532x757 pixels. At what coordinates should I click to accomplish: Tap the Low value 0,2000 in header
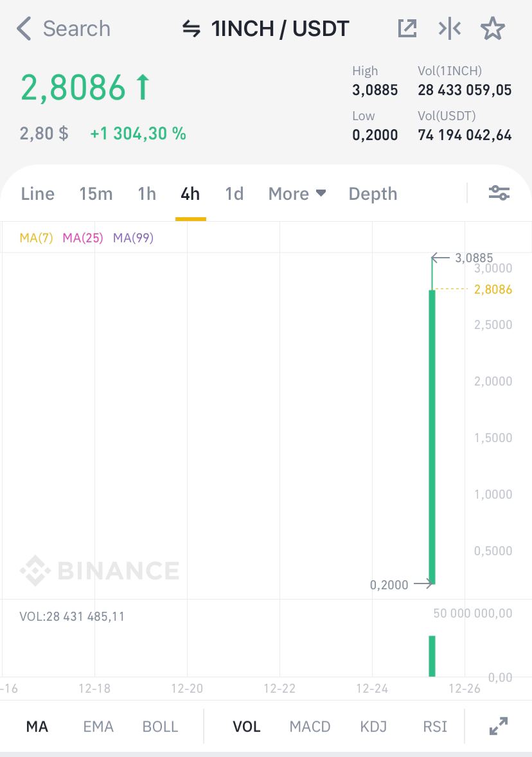point(375,135)
